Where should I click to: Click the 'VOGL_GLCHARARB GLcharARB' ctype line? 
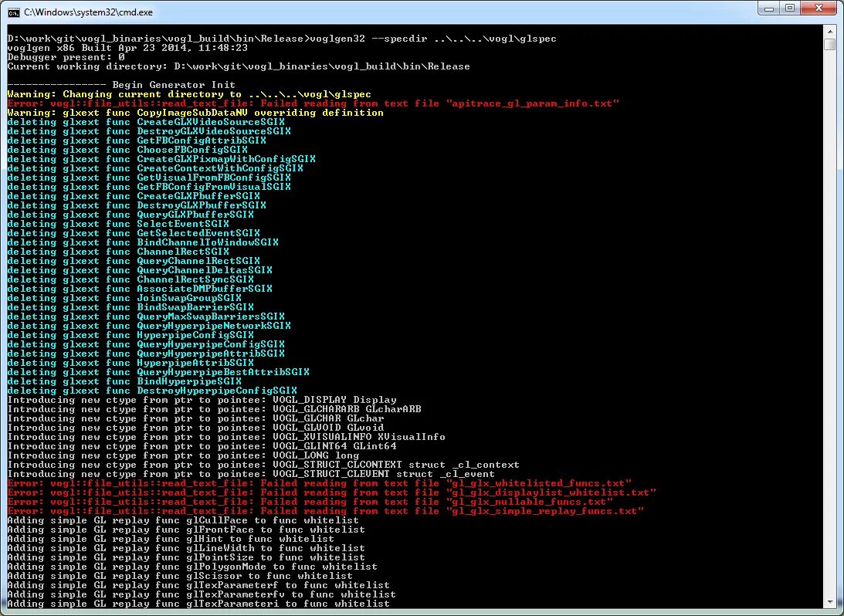[x=214, y=409]
